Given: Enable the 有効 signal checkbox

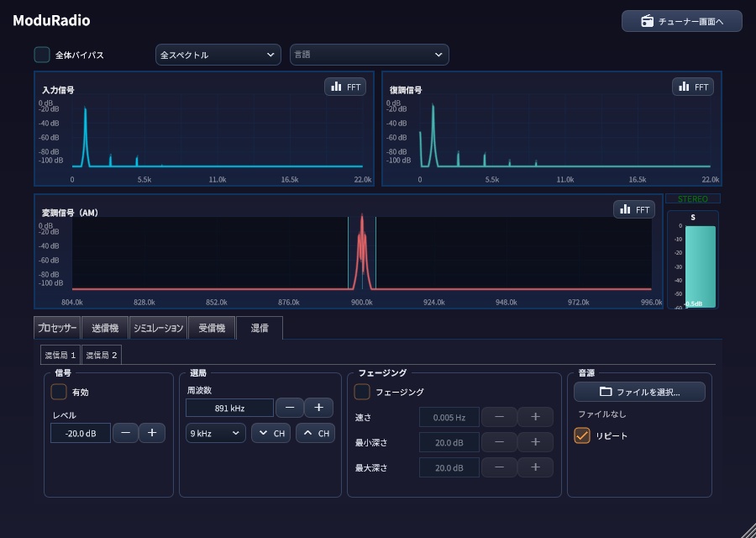Looking at the screenshot, I should point(59,392).
